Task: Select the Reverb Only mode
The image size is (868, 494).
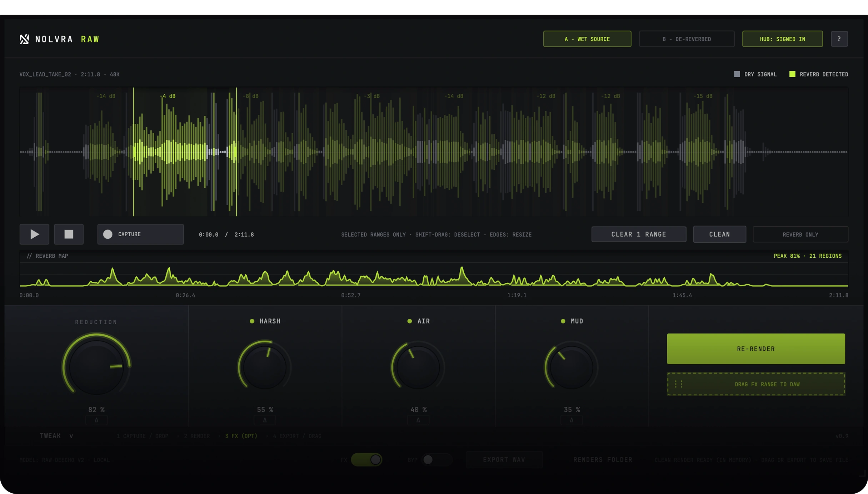Action: pyautogui.click(x=800, y=234)
